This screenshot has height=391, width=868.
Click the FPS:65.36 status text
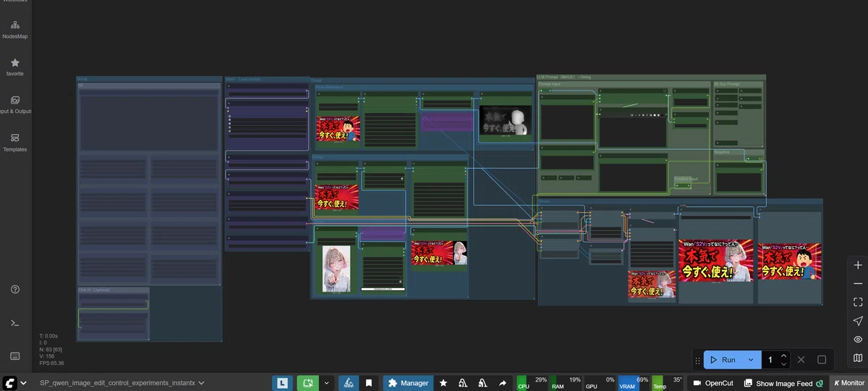(x=51, y=363)
